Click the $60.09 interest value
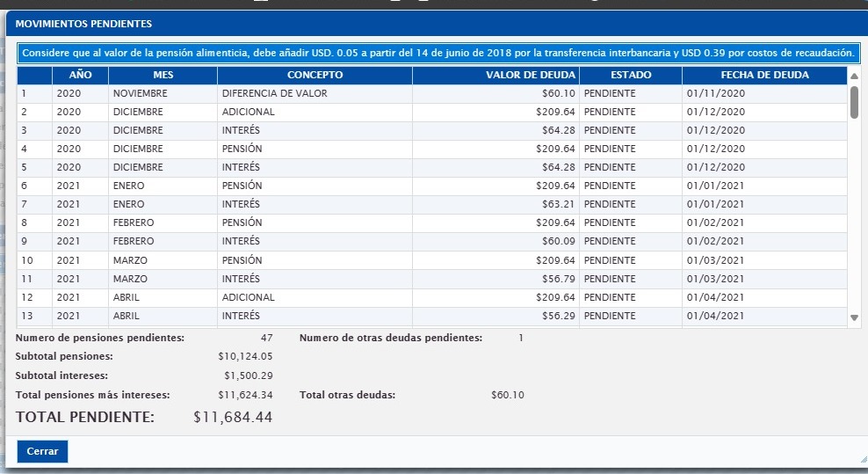This screenshot has height=474, width=868. click(x=559, y=241)
